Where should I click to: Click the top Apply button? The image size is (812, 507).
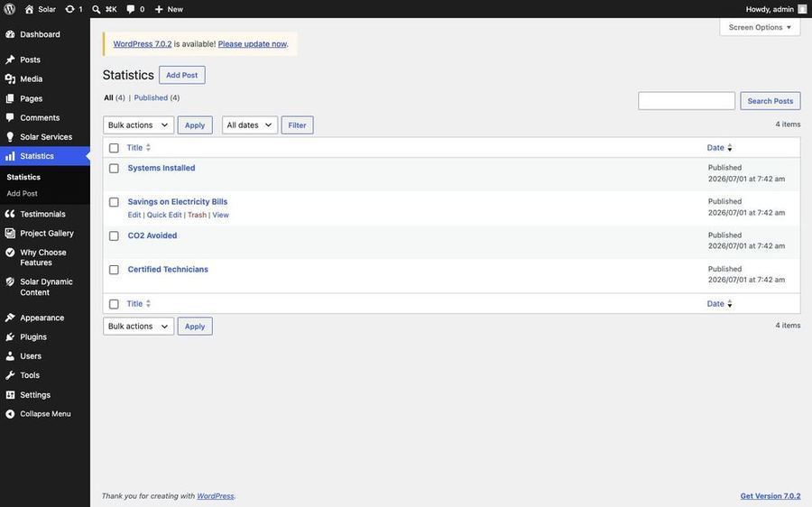(195, 124)
